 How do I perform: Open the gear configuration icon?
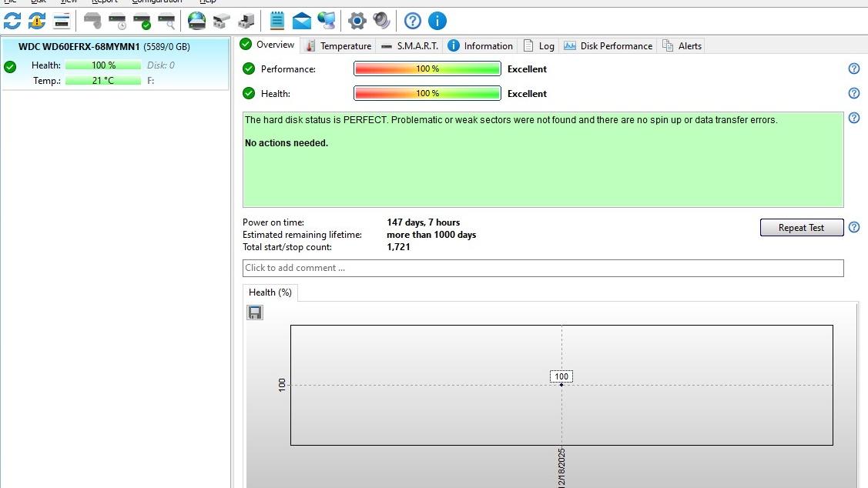pyautogui.click(x=357, y=21)
